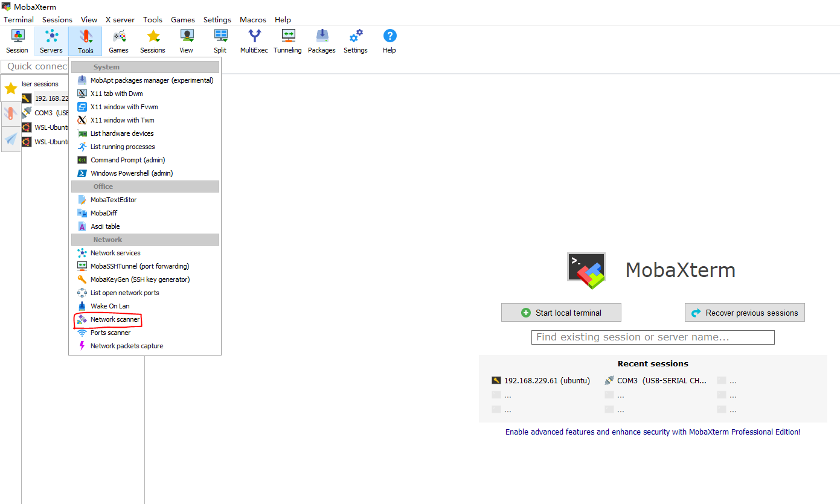The width and height of the screenshot is (840, 504).
Task: Click the Tunneling toolbar icon
Action: (x=288, y=42)
